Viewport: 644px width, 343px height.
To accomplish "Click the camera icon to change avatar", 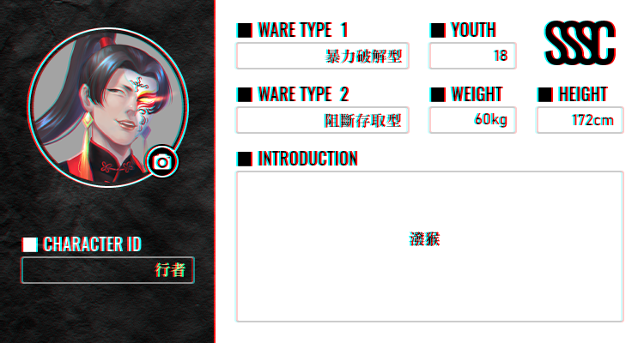I will (x=162, y=162).
